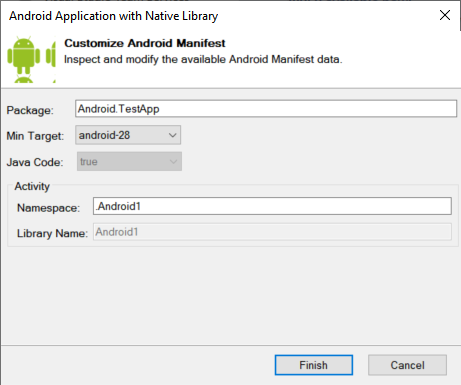This screenshot has width=461, height=385.
Task: Click the Min Target label
Action: 35,136
